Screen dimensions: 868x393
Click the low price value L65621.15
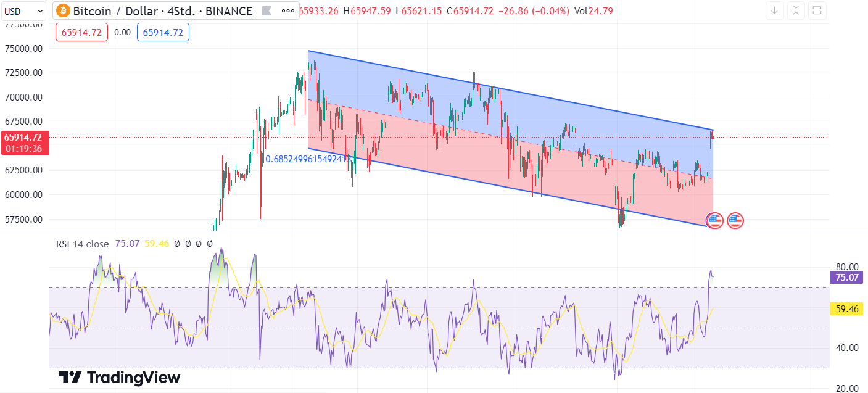(x=419, y=10)
